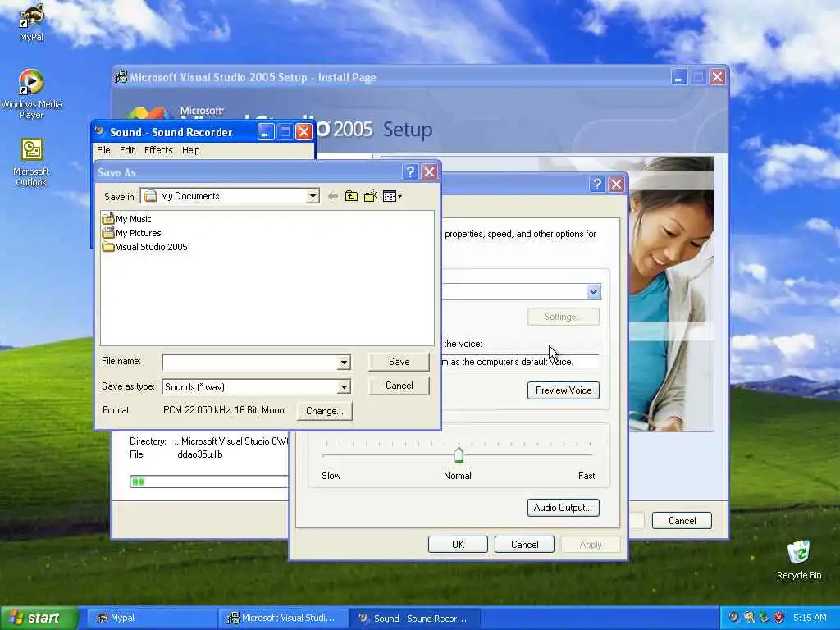
Task: Open the Start menu
Action: click(39, 618)
